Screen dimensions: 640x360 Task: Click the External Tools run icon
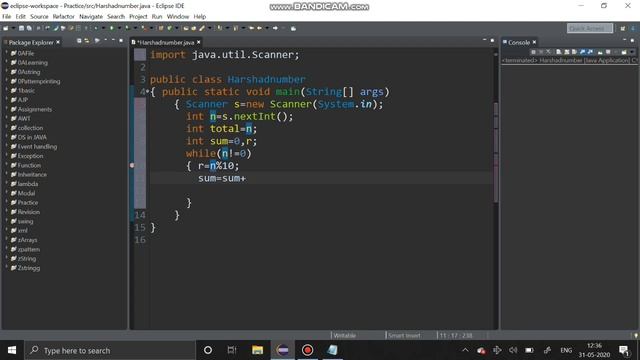[x=145, y=28]
